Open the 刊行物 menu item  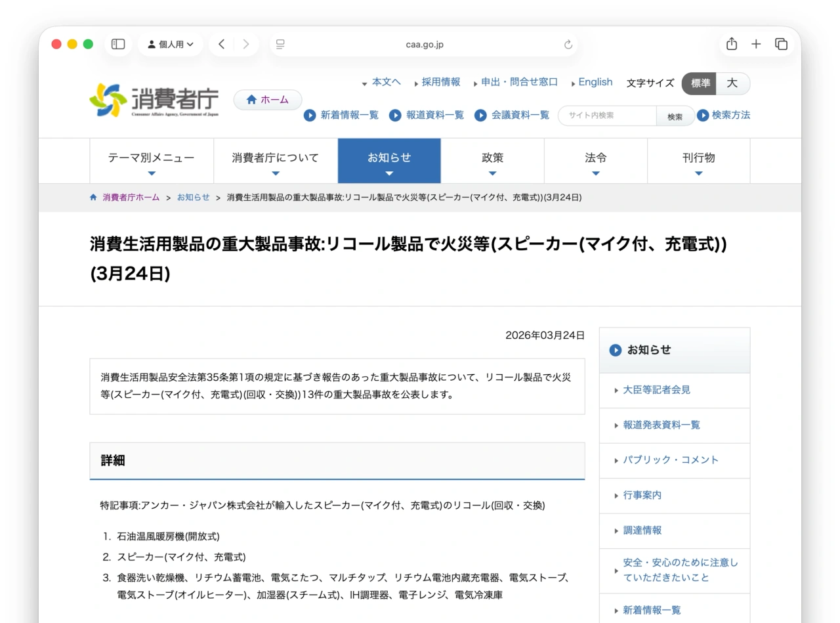698,158
